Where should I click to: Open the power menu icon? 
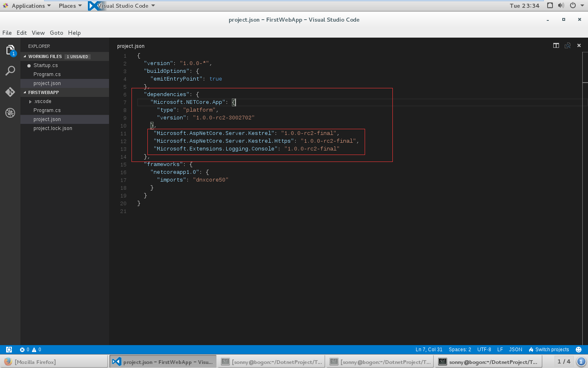573,5
